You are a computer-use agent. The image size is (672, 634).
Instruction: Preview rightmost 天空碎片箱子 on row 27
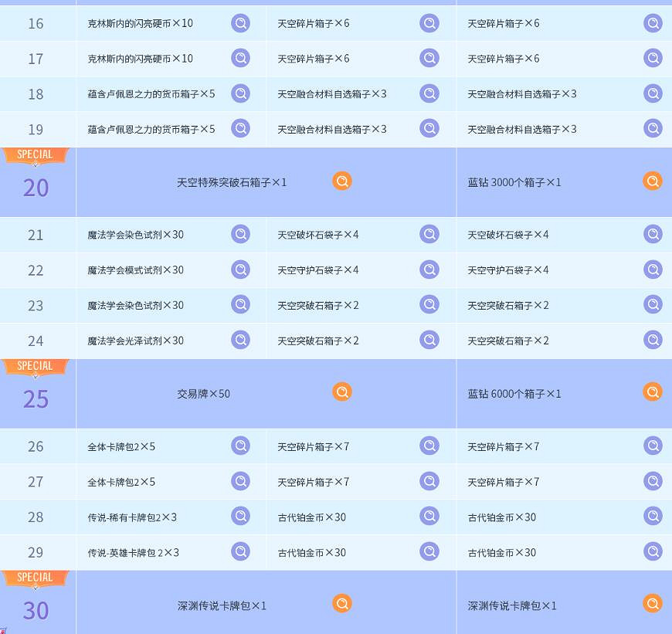pos(653,481)
